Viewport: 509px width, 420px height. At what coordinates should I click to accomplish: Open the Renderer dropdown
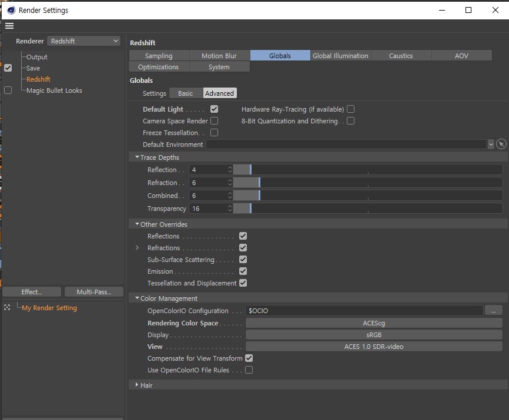point(83,41)
